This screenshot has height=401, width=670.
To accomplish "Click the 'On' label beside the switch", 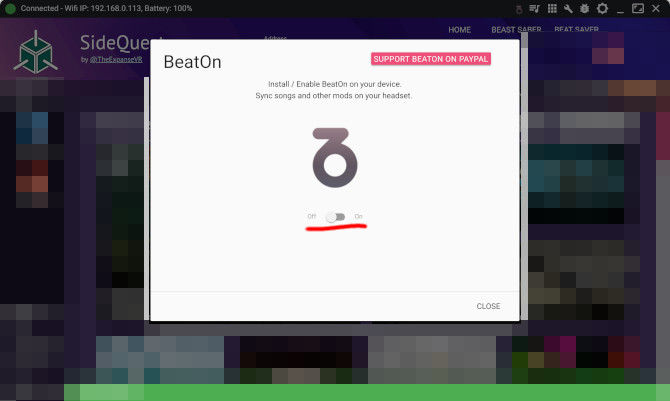I will (x=359, y=216).
